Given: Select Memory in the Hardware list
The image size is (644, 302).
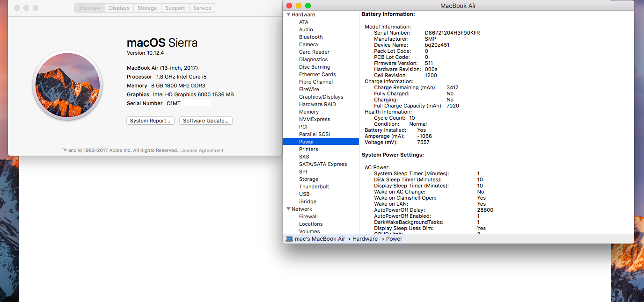Looking at the screenshot, I should point(309,112).
